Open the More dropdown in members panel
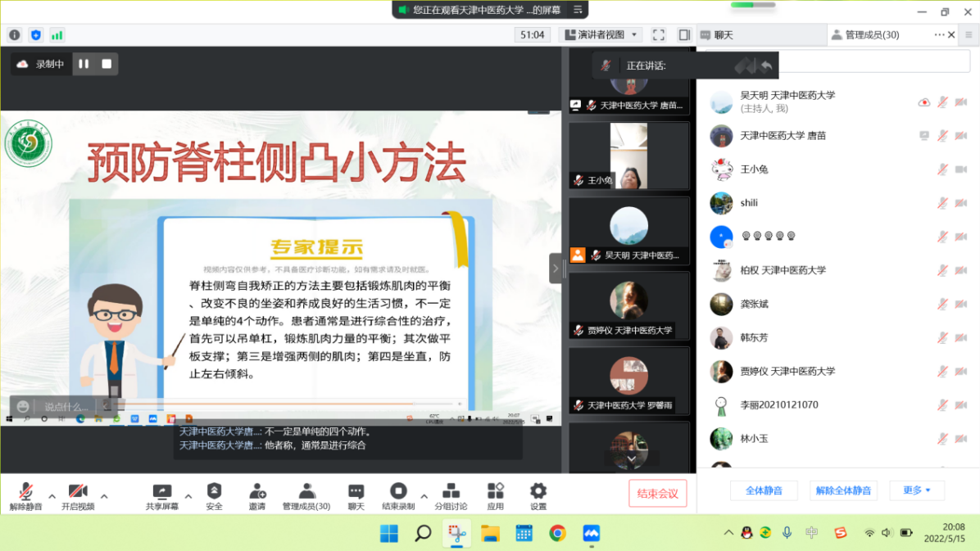 click(x=917, y=490)
